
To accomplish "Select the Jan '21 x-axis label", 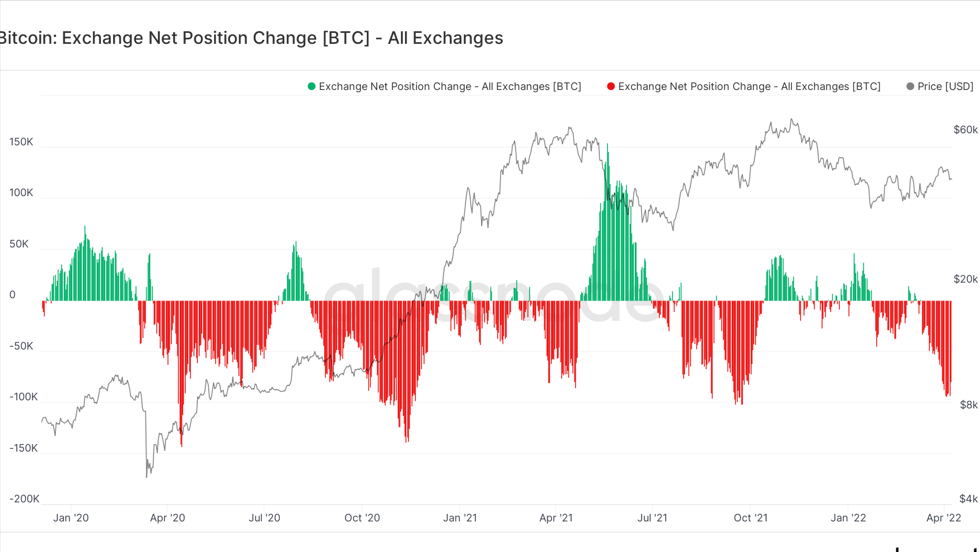I will click(460, 518).
